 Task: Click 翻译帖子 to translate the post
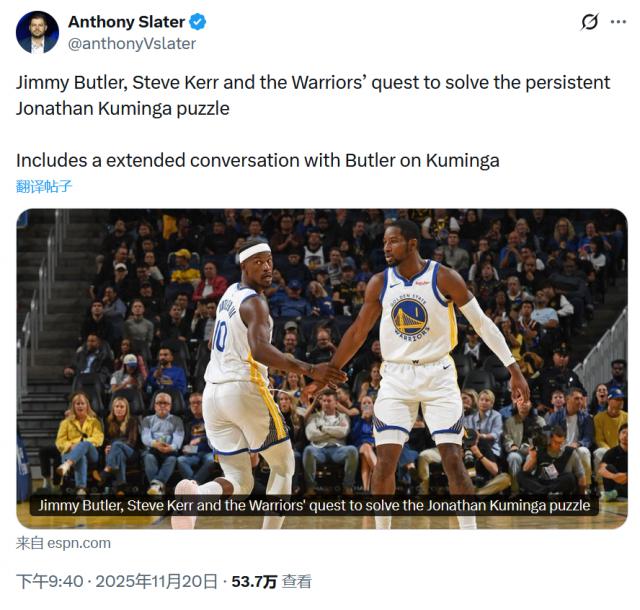44,187
